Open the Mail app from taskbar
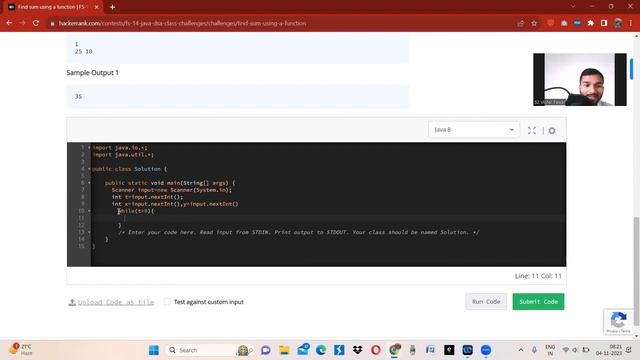Screen dimensions: 640x360 [x=303, y=350]
